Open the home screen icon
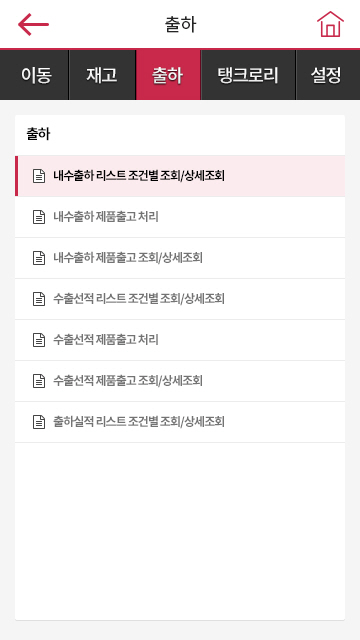Screen dimensions: 360x640 click(330, 24)
